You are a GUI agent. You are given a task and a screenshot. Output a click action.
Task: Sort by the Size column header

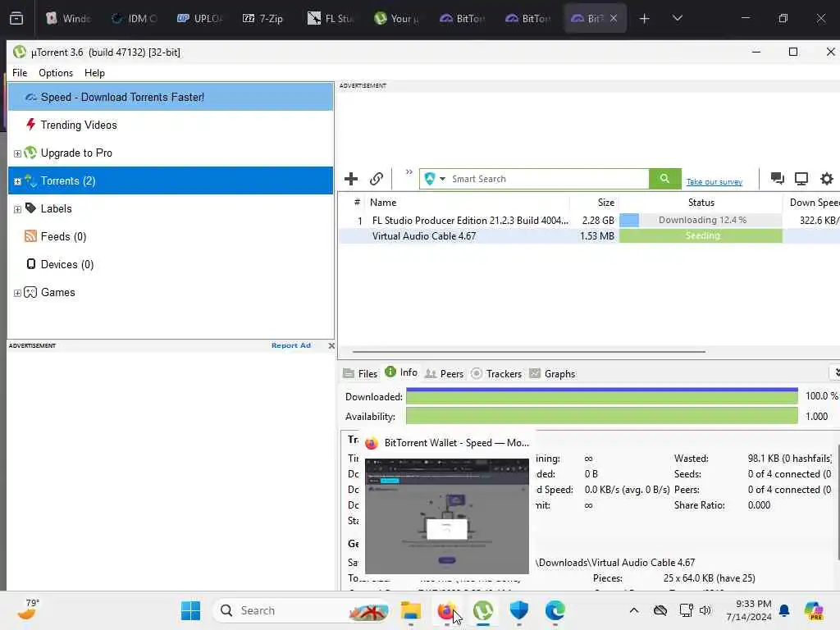594,203
